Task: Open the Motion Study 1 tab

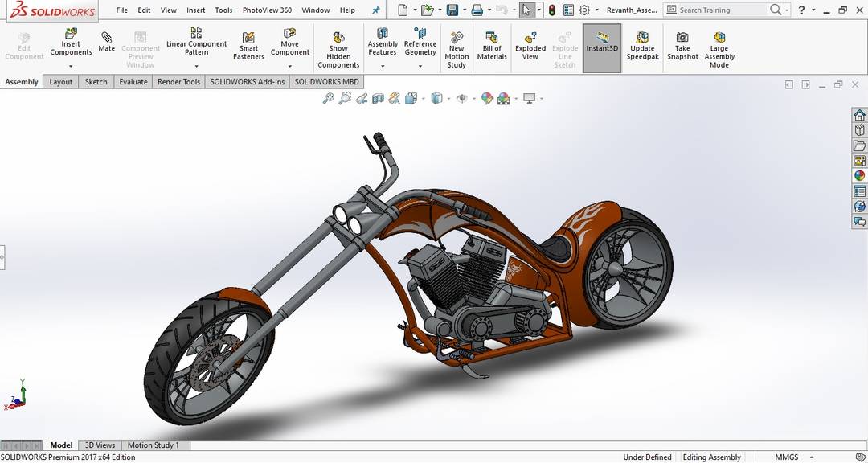Action: tap(154, 445)
